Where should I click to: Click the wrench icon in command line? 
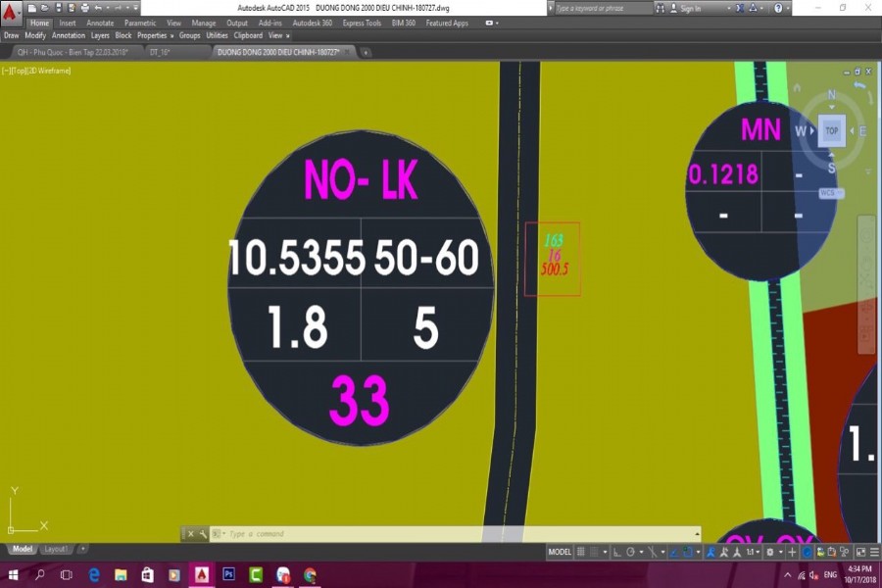[202, 534]
